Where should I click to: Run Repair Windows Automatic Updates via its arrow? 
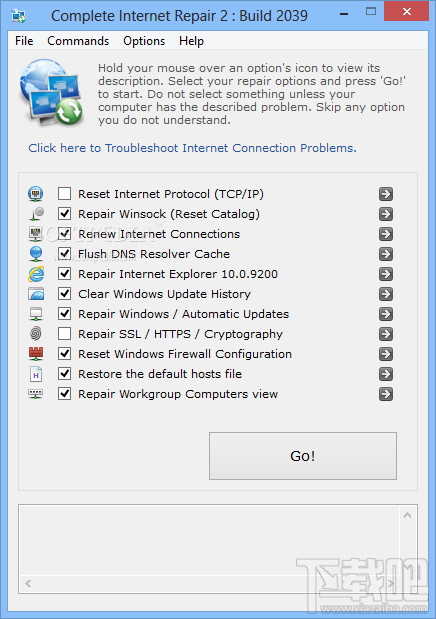click(x=386, y=314)
